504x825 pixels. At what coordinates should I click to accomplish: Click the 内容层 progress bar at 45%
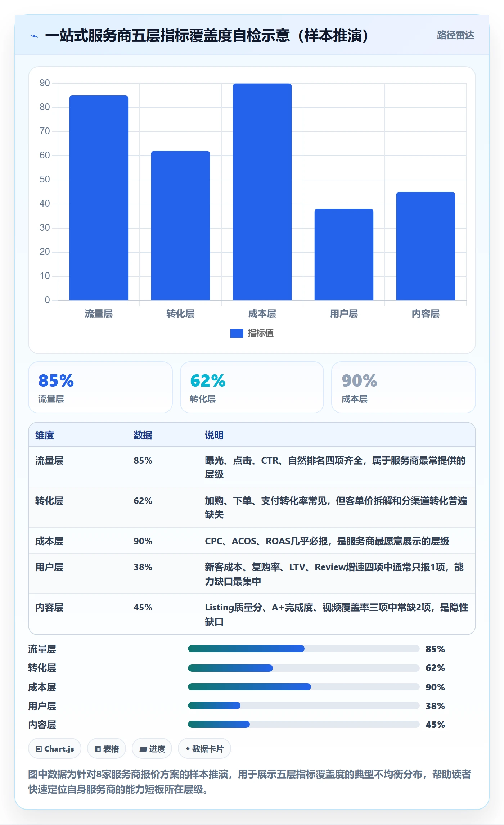click(x=304, y=724)
